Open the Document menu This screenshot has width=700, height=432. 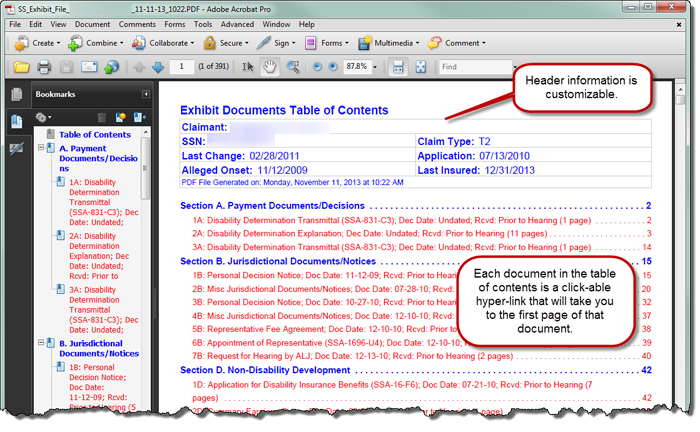pyautogui.click(x=92, y=24)
